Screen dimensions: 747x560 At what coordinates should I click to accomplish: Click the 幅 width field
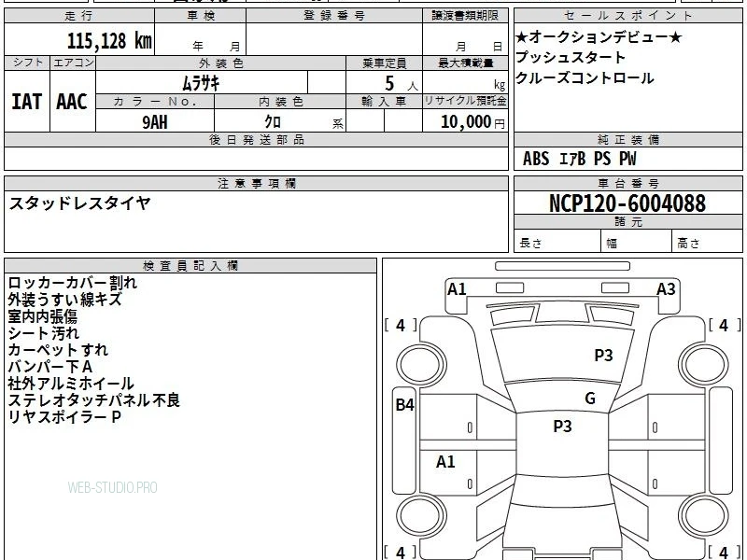coord(637,243)
